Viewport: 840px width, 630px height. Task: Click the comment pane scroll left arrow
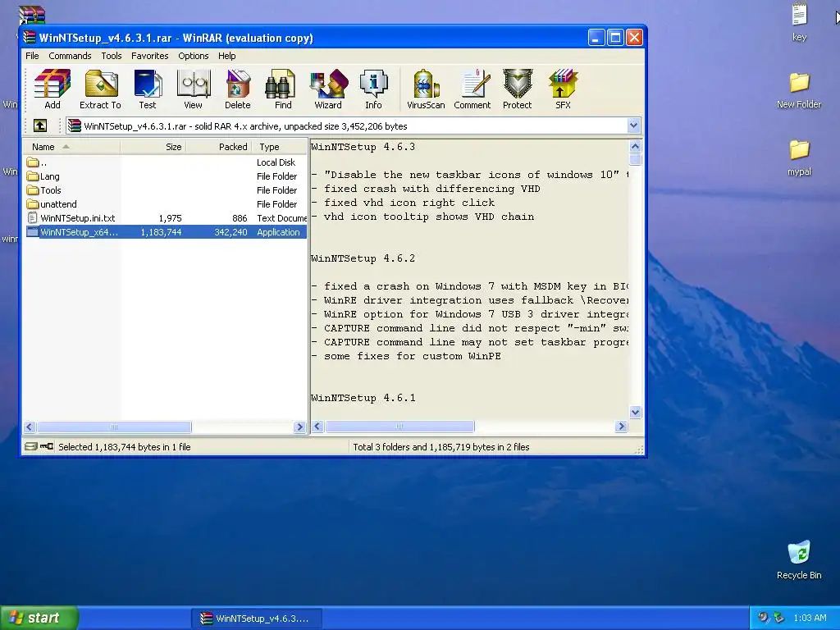[317, 427]
